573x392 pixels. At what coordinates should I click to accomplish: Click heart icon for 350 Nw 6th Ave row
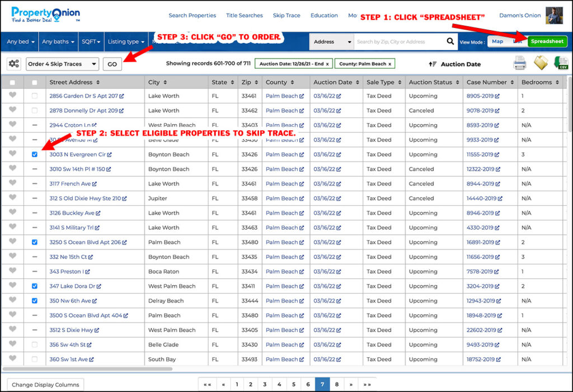[12, 300]
